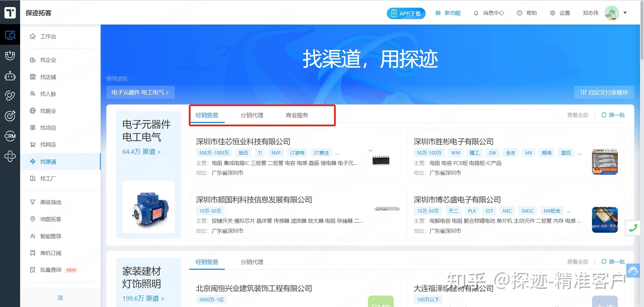The image size is (644, 307).
Task: Select 找渠道 menu item
Action: tap(60, 162)
